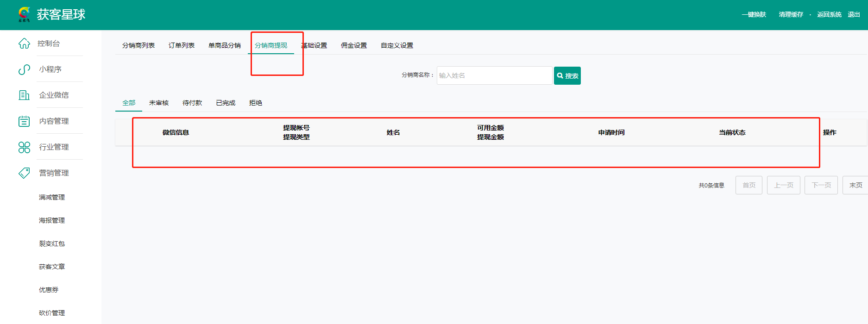The width and height of the screenshot is (868, 324).
Task: Switch to the 分销商列表 tab
Action: point(138,45)
